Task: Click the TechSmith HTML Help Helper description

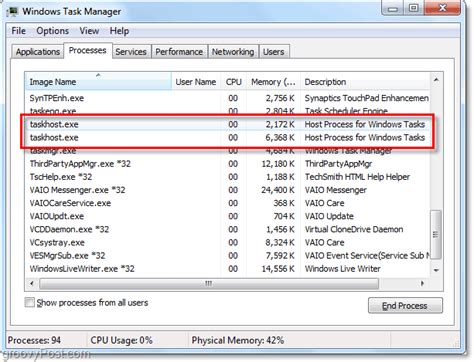Action: 357,177
